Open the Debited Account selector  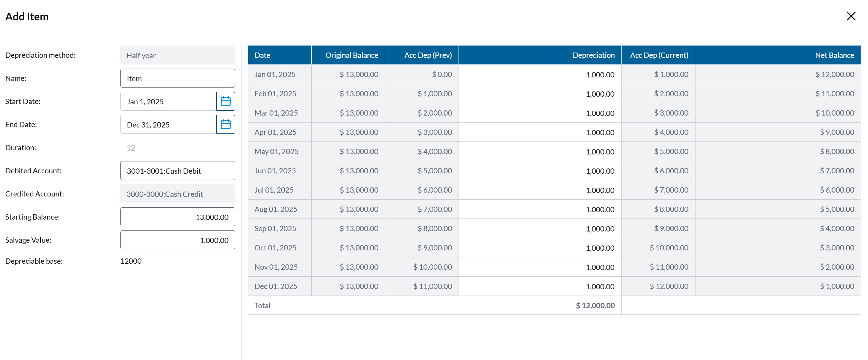point(177,171)
